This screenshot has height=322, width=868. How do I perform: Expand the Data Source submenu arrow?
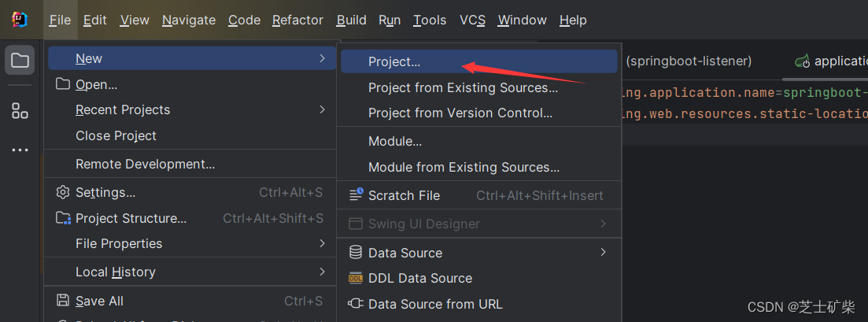(x=604, y=252)
